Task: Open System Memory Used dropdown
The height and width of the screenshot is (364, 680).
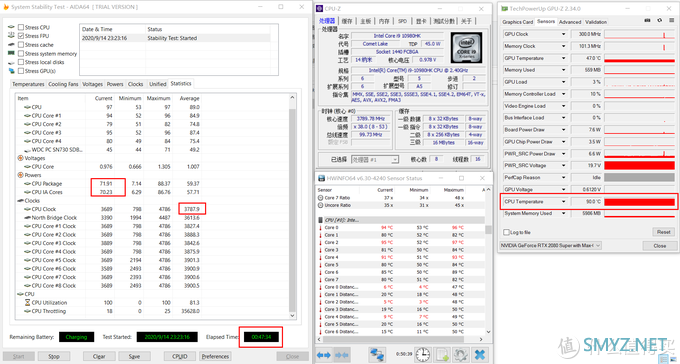Action: pos(564,213)
